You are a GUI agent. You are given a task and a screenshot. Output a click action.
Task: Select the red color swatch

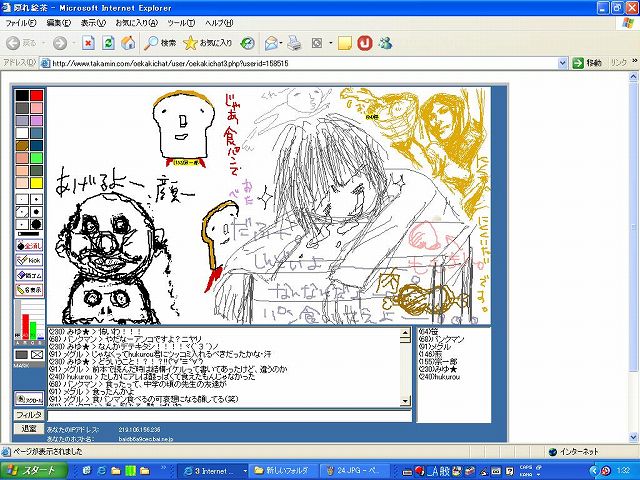point(36,96)
